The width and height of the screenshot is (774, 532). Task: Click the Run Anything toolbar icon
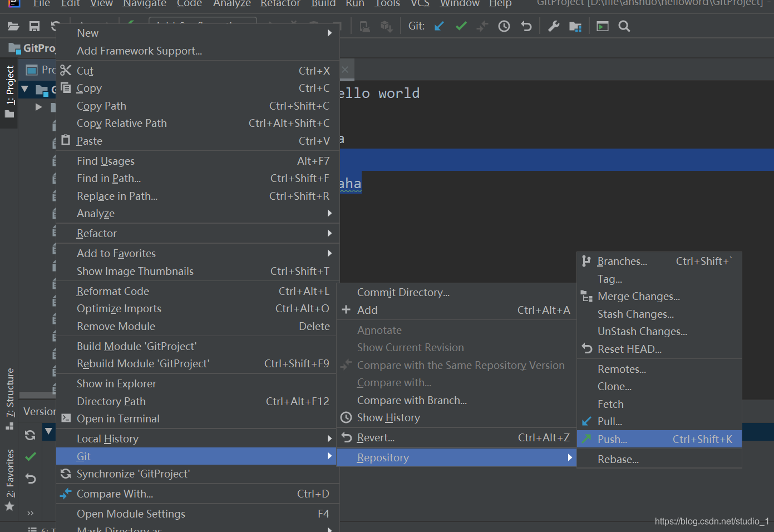click(603, 26)
